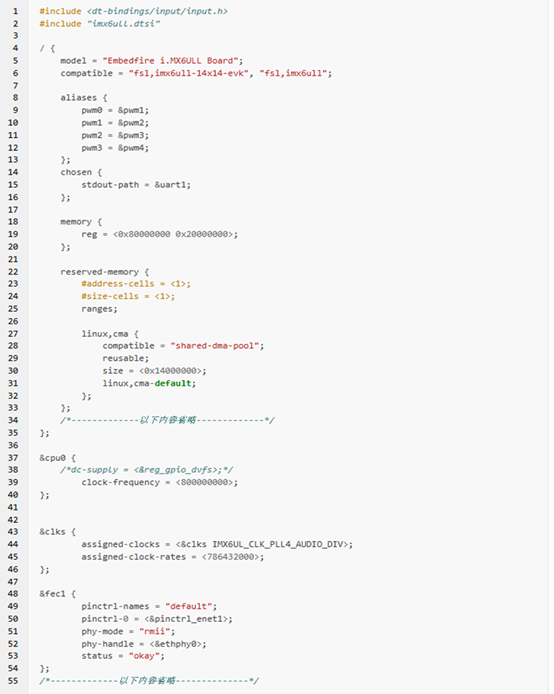This screenshot has width=554, height=694.
Task: Click the commented dc-supply line
Action: pyautogui.click(x=146, y=470)
